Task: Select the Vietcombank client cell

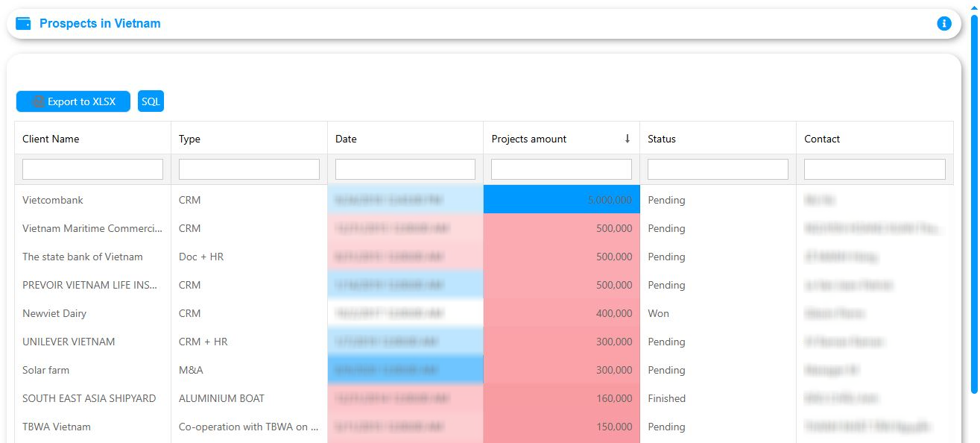Action: click(x=93, y=200)
